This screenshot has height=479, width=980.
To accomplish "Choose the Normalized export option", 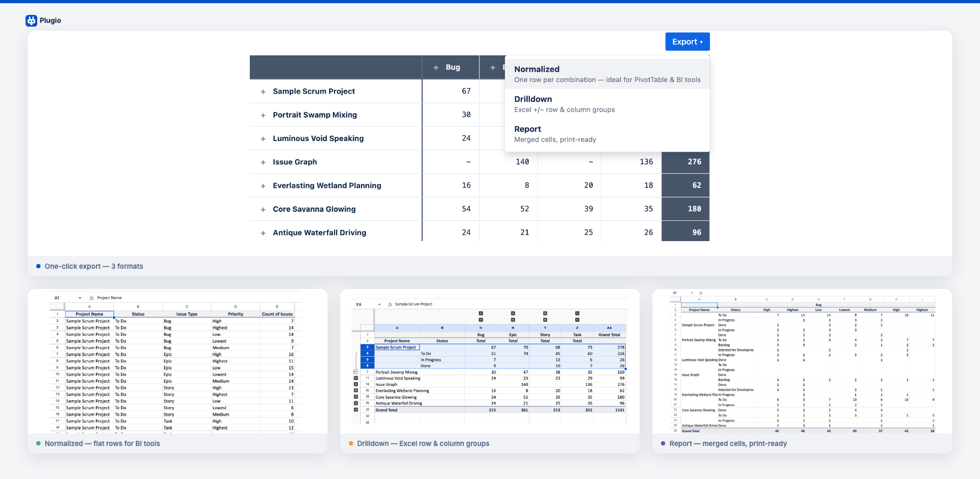I will pos(607,74).
